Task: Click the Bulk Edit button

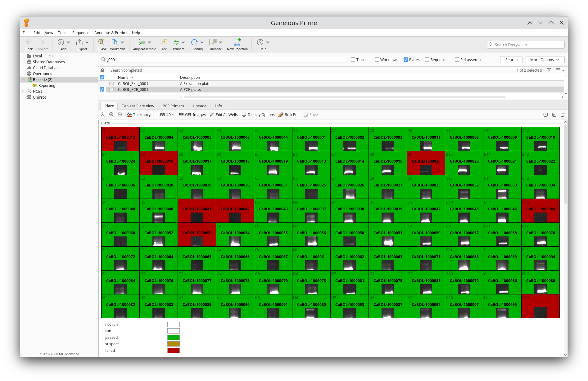Action: (289, 115)
